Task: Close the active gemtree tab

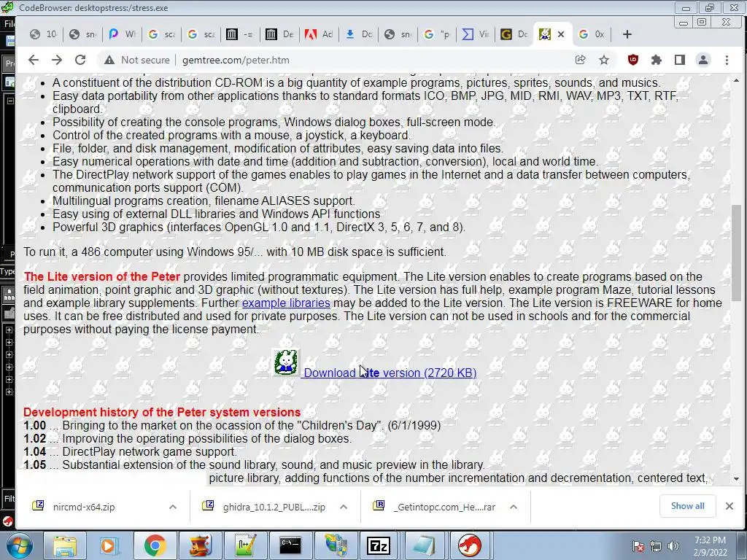Action: [561, 34]
